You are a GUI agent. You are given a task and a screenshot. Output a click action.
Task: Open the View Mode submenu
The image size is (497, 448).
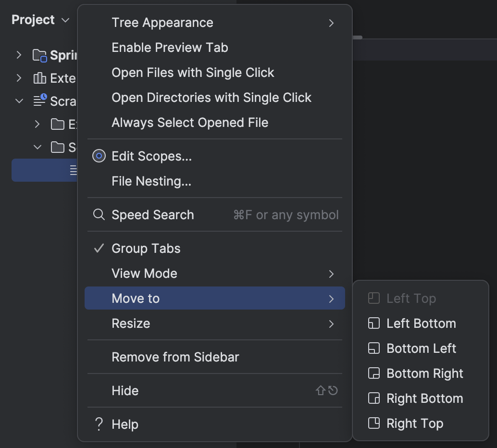(144, 273)
